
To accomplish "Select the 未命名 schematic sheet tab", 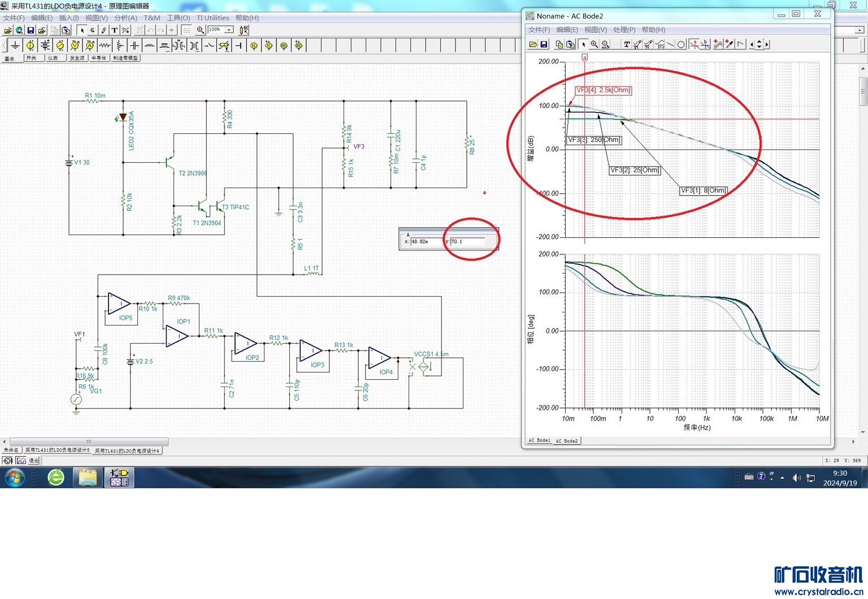I will (x=11, y=450).
